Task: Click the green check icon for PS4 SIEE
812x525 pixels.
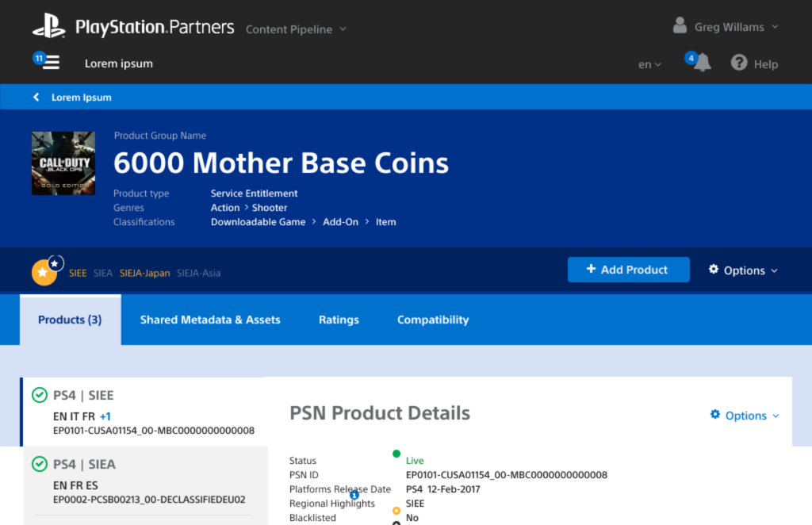Action: click(x=40, y=395)
